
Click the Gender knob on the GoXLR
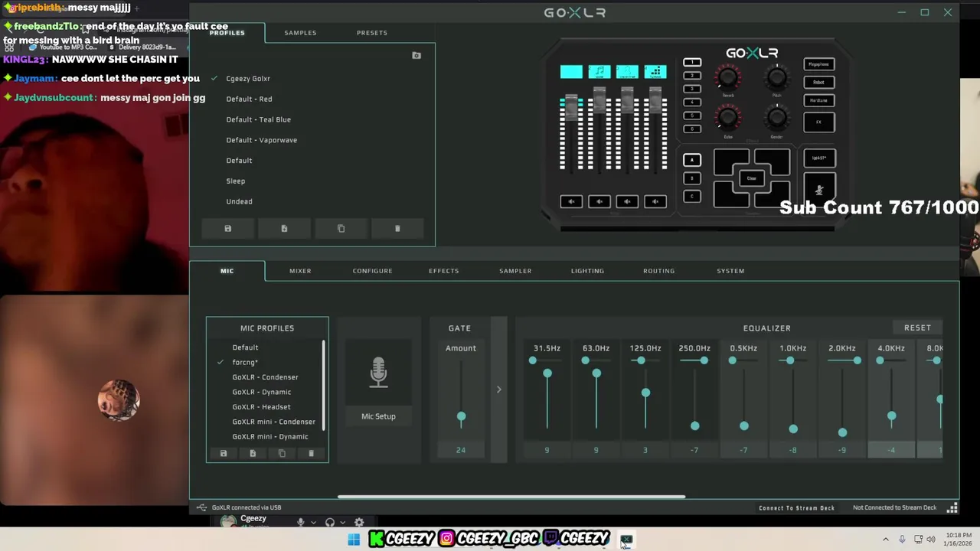[777, 118]
